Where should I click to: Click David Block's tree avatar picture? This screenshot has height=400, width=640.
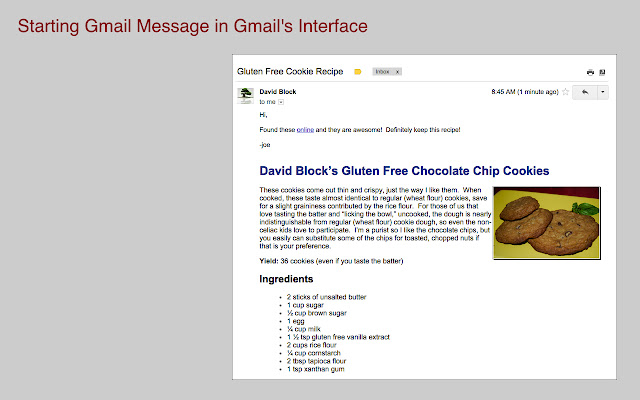[245, 96]
